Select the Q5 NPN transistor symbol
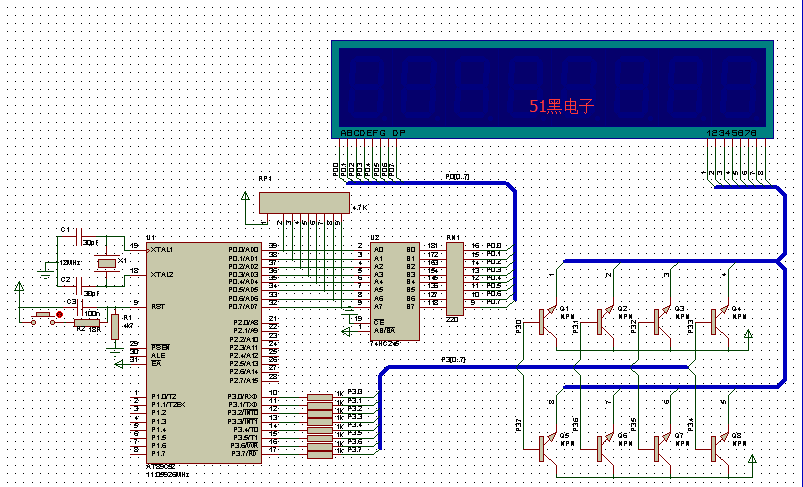The width and height of the screenshot is (803, 487). point(547,448)
